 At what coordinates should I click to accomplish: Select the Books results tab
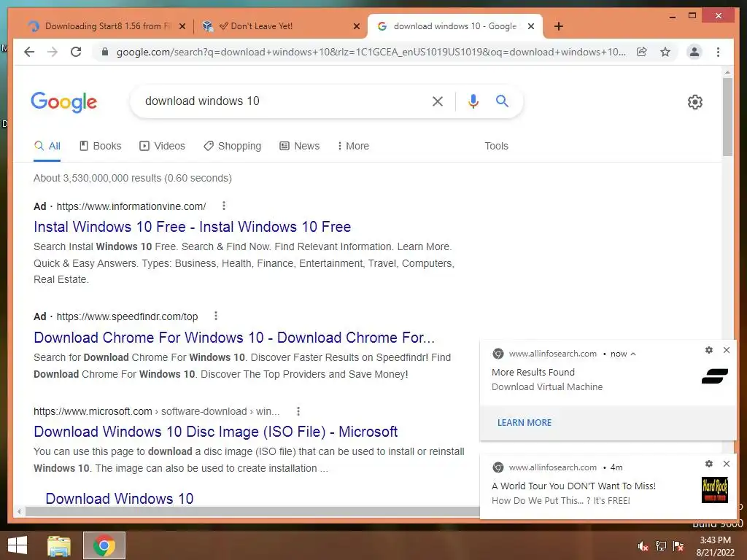point(101,146)
